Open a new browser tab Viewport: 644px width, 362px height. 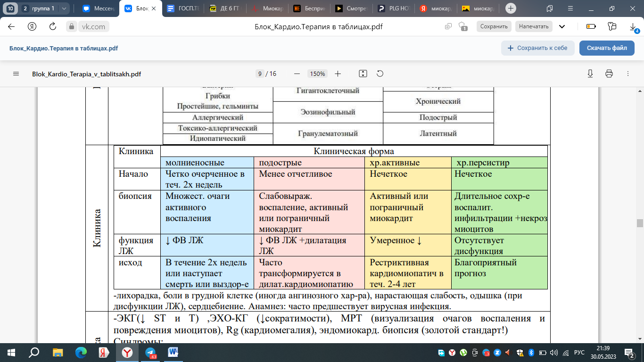[511, 8]
